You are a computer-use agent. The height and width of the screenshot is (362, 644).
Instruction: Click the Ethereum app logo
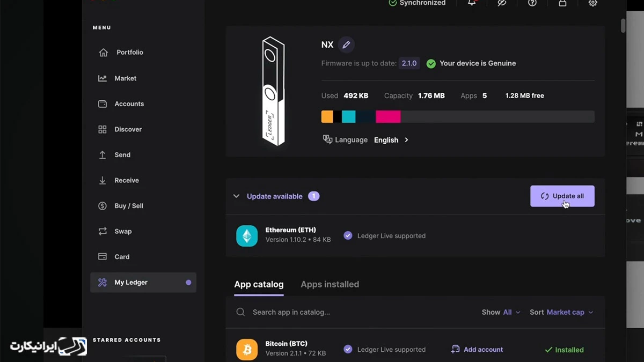[x=247, y=236]
